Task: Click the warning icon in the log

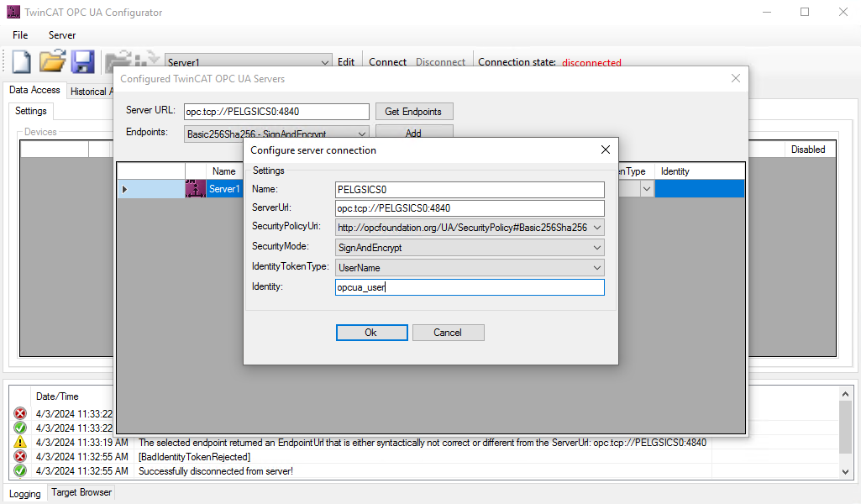Action: 20,443
